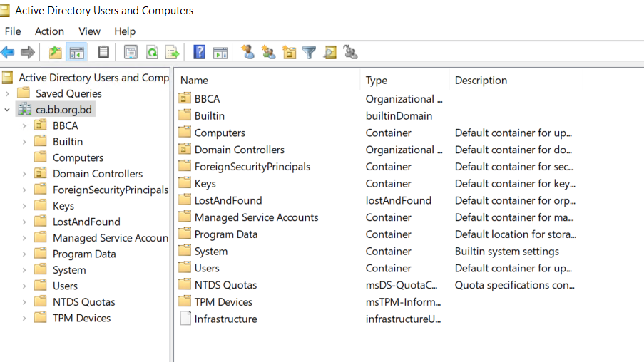
Task: Open the Help question mark icon
Action: [x=199, y=52]
